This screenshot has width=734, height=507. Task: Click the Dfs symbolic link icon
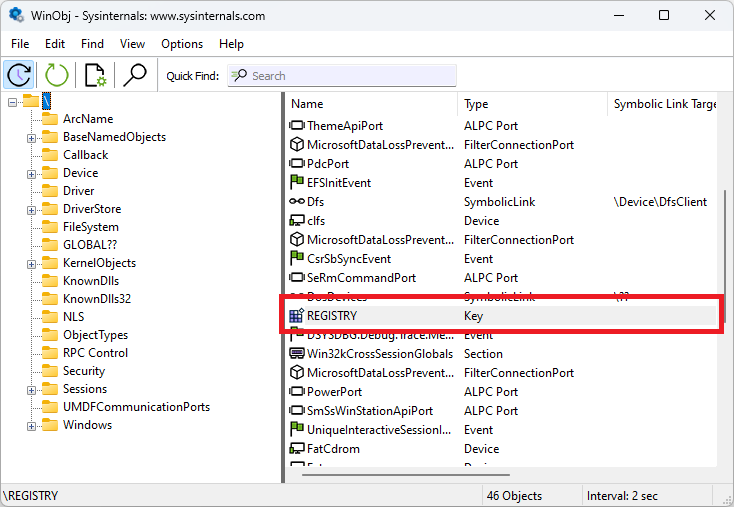[296, 202]
